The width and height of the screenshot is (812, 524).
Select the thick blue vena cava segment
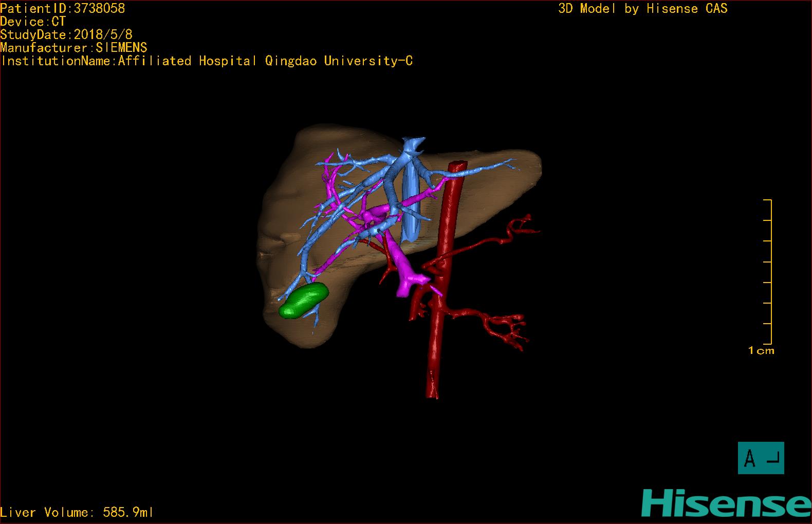click(412, 202)
